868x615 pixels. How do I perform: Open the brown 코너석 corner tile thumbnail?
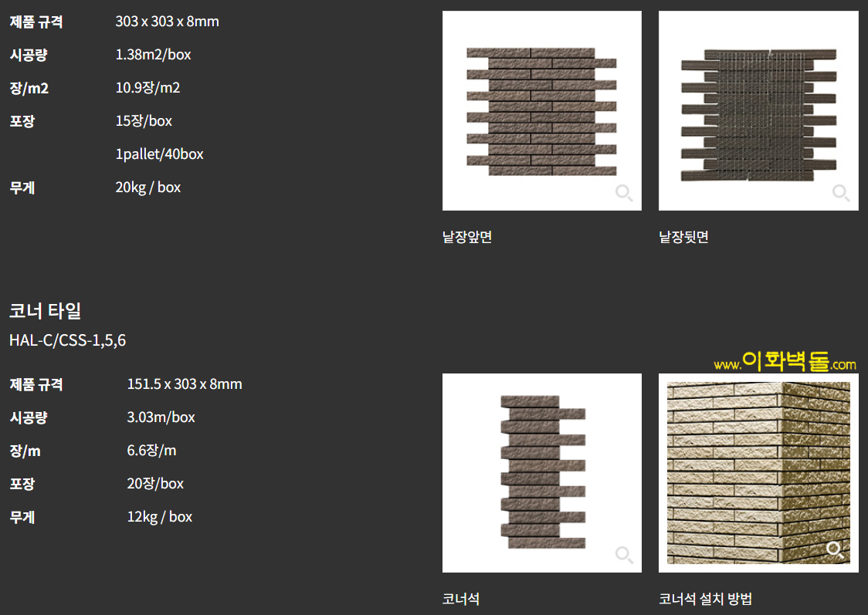541,471
